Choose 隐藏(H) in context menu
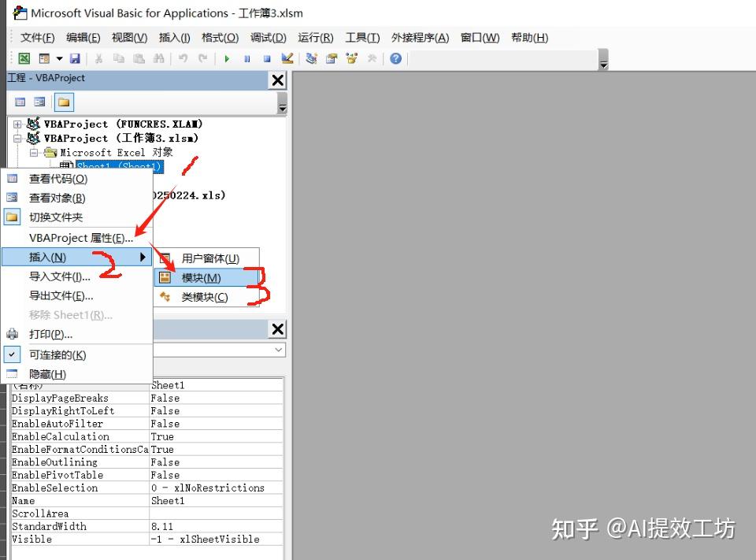The height and width of the screenshot is (560, 756). point(77,374)
